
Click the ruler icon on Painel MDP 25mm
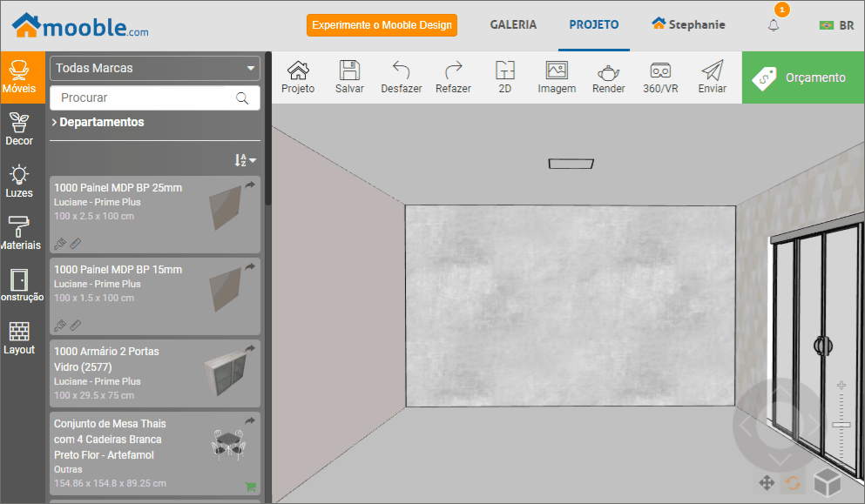(76, 243)
